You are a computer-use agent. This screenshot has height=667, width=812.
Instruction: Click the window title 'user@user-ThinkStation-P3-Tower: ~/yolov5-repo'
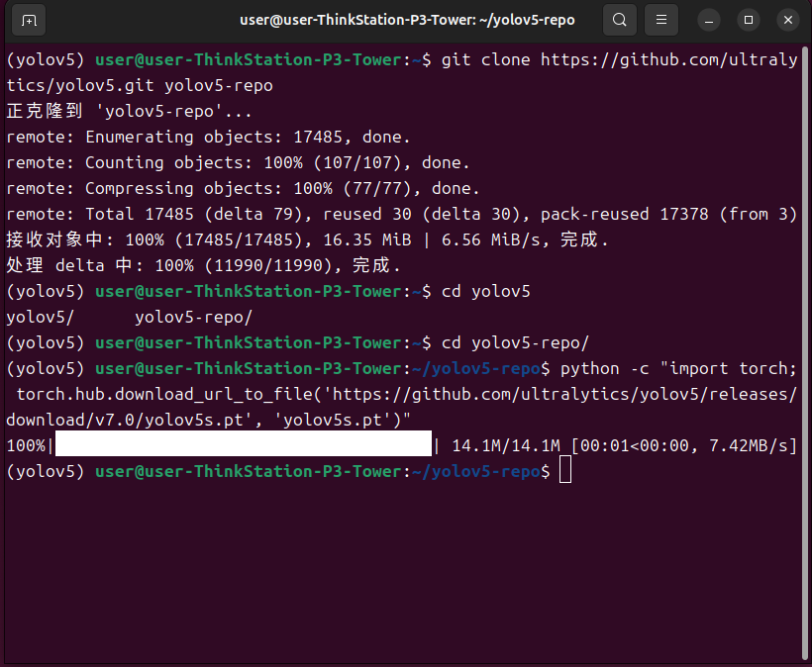407,20
